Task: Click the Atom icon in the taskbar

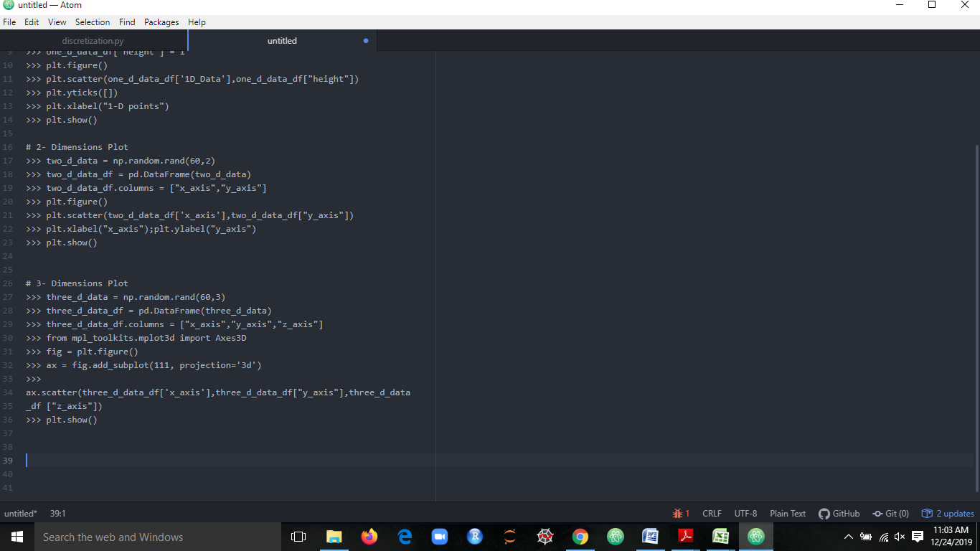Action: coord(755,537)
